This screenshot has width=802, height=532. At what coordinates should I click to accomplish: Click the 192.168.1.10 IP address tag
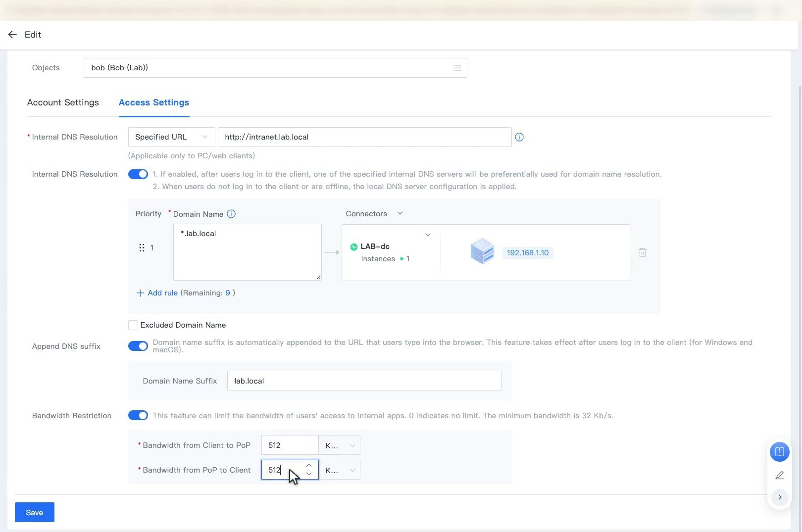click(528, 252)
